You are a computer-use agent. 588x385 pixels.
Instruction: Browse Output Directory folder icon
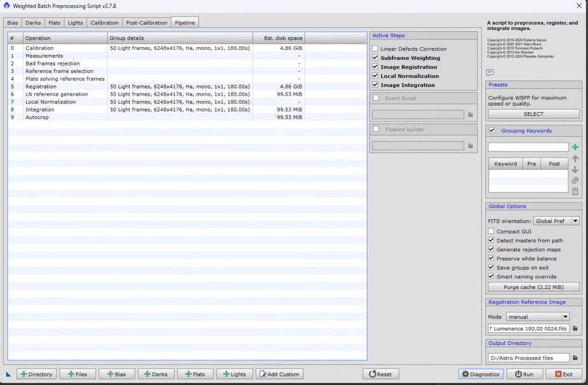coord(575,357)
